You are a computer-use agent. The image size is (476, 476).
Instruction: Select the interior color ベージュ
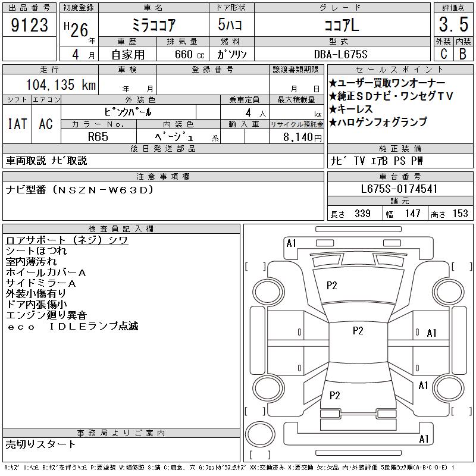coord(174,137)
